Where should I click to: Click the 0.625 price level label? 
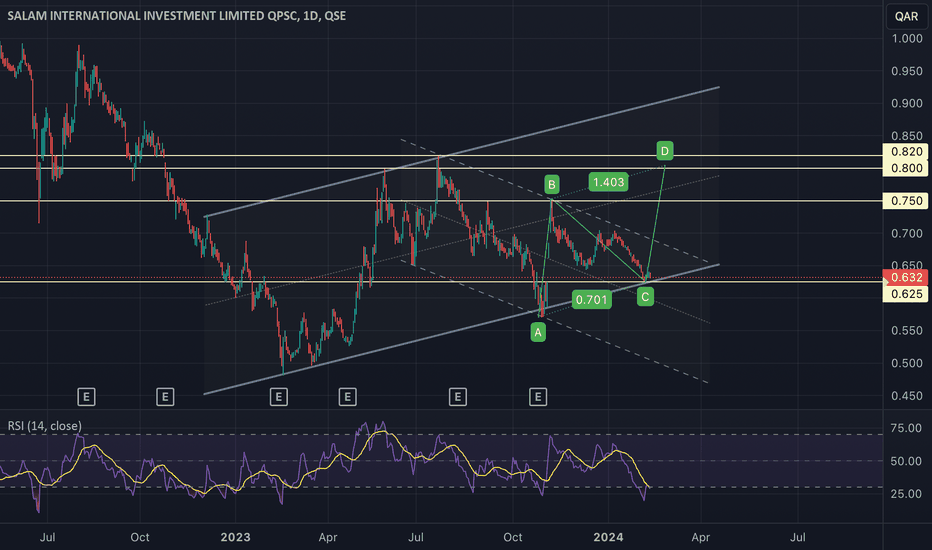click(906, 294)
